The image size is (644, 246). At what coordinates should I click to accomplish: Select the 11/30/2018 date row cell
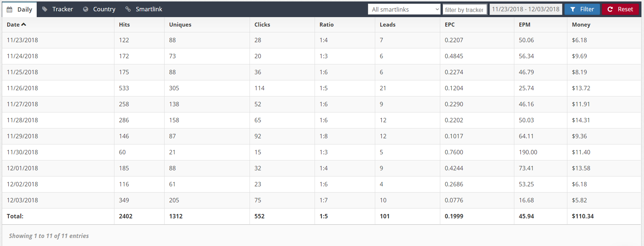[x=23, y=152]
